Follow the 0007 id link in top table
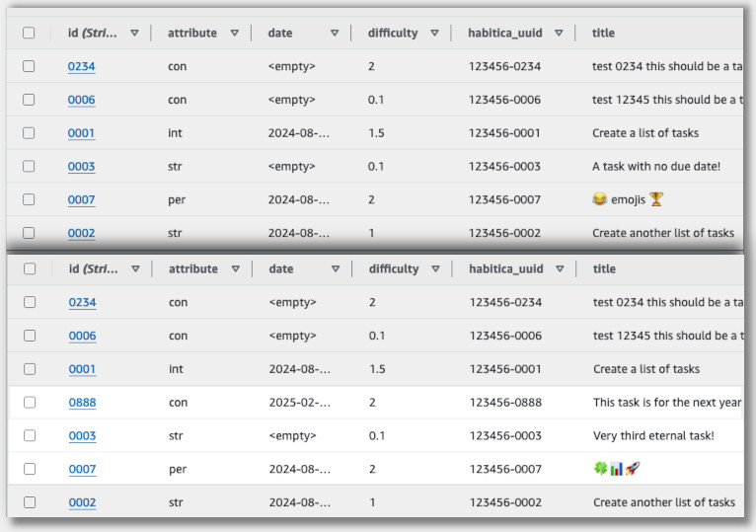 tap(82, 199)
